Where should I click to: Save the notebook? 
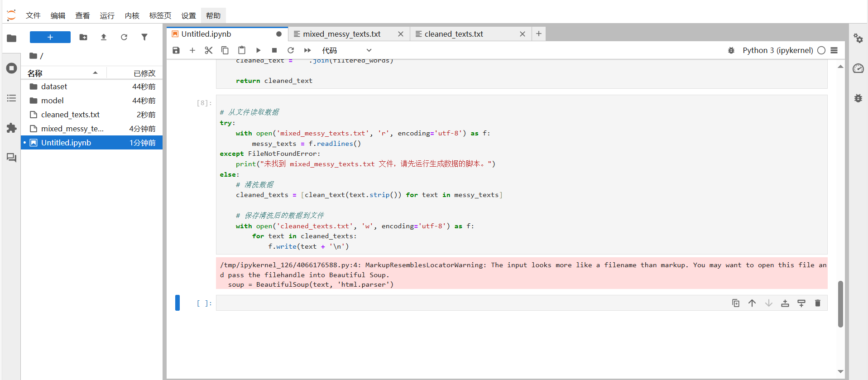[x=176, y=50]
